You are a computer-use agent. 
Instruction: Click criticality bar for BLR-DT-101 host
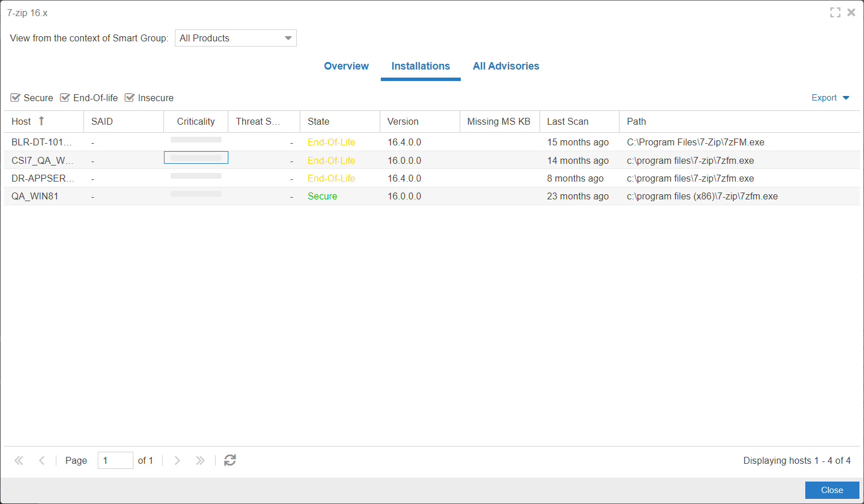click(196, 140)
